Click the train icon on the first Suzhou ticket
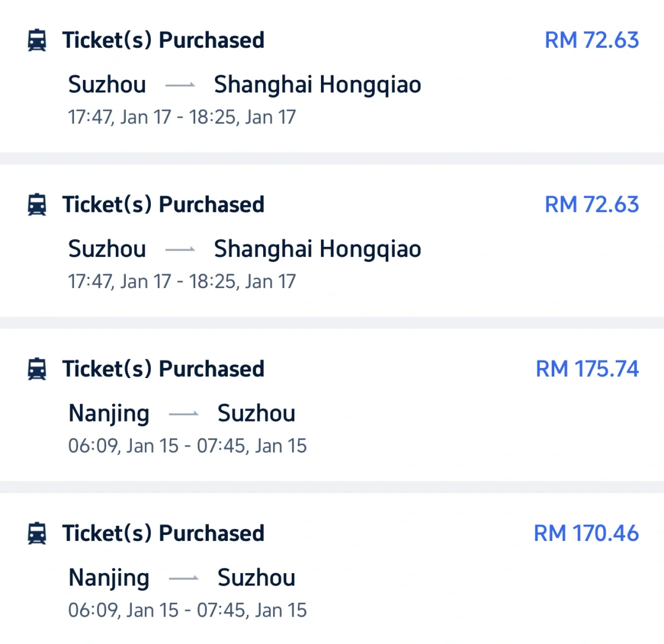The image size is (664, 644). tap(37, 41)
